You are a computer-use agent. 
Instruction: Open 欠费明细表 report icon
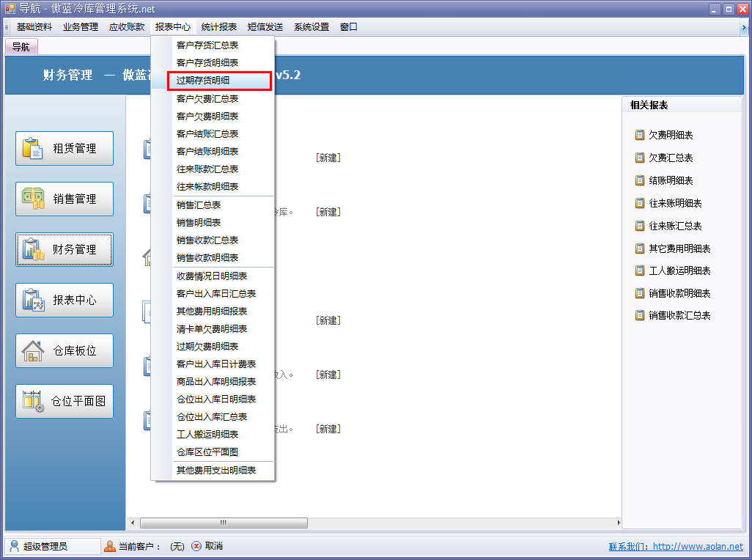click(666, 135)
